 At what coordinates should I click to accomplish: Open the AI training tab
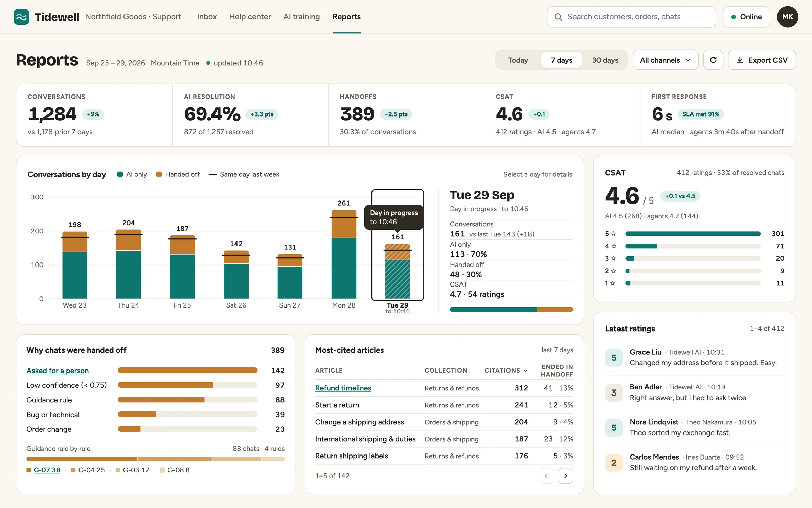pyautogui.click(x=301, y=17)
